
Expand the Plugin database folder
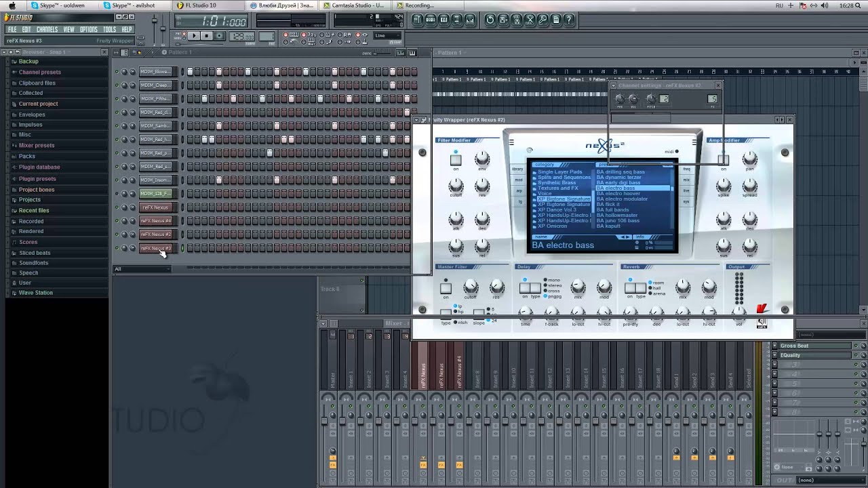click(x=39, y=167)
